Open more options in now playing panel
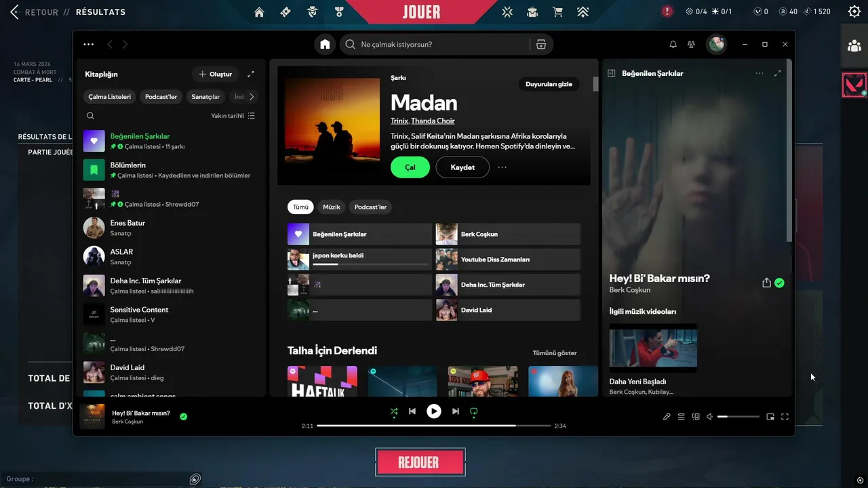 759,73
